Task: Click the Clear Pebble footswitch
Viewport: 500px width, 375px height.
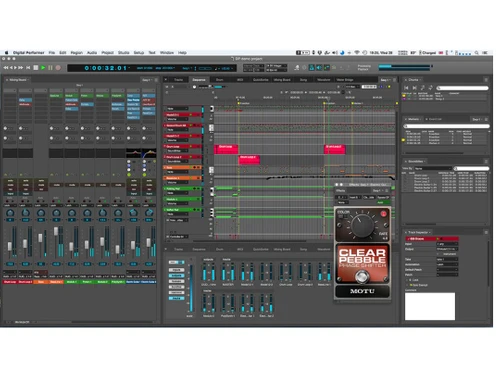Action: coord(362,276)
